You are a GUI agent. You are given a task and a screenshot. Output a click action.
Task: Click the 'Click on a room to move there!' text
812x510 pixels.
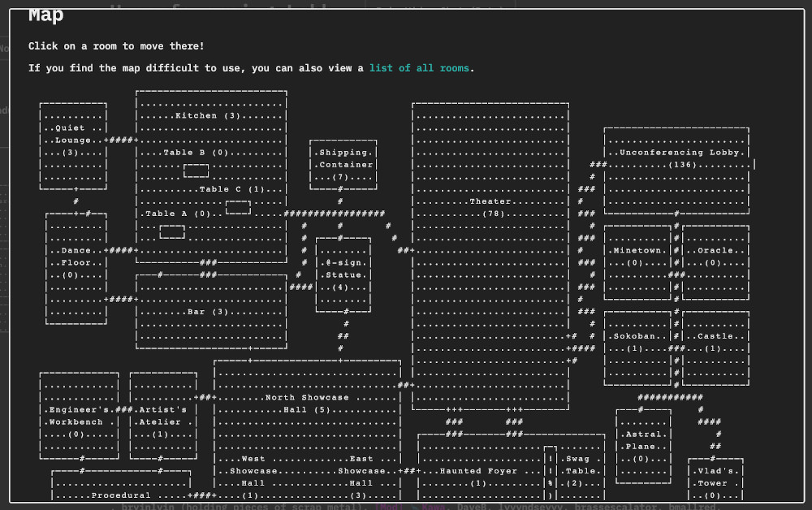(x=116, y=46)
